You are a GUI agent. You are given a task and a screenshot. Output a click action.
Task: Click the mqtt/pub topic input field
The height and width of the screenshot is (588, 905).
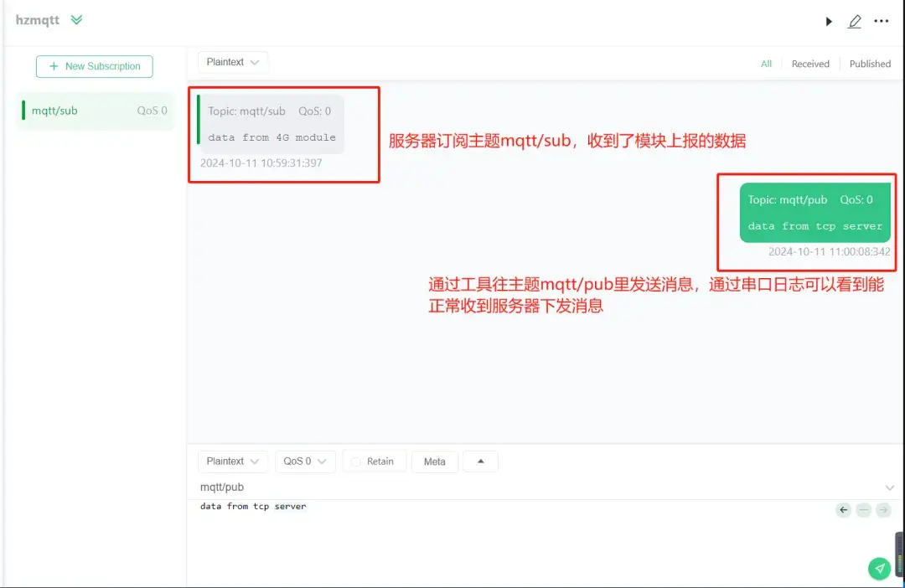537,487
